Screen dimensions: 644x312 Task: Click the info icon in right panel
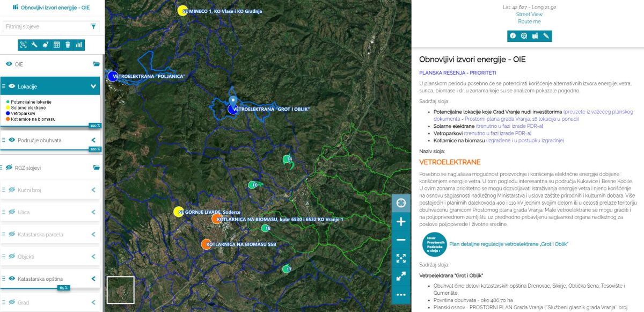(513, 36)
